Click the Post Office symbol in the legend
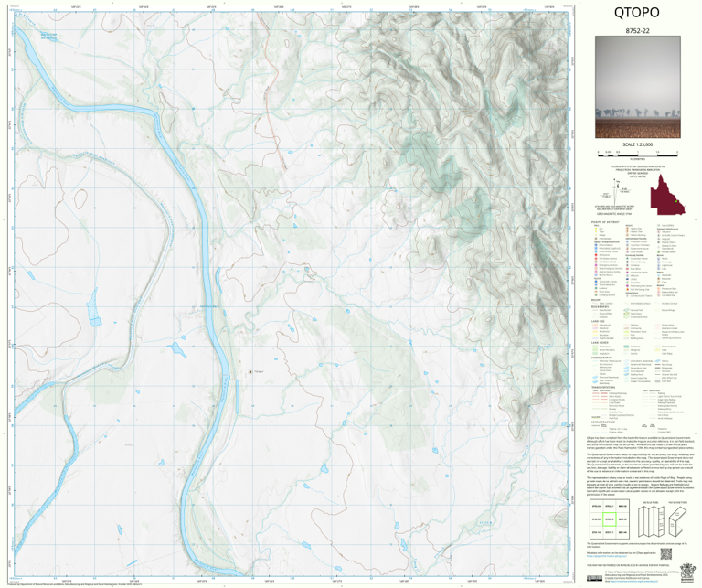The width and height of the screenshot is (702, 588). coord(627,269)
